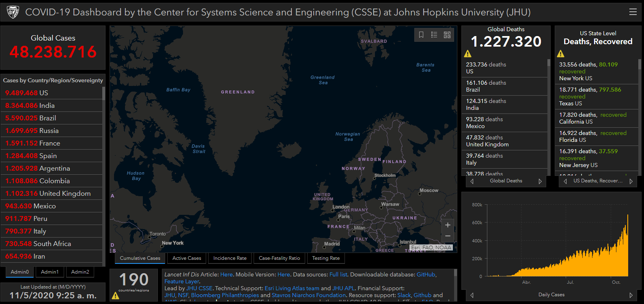
Task: Select the Incidence Rate tab
Action: 230,258
